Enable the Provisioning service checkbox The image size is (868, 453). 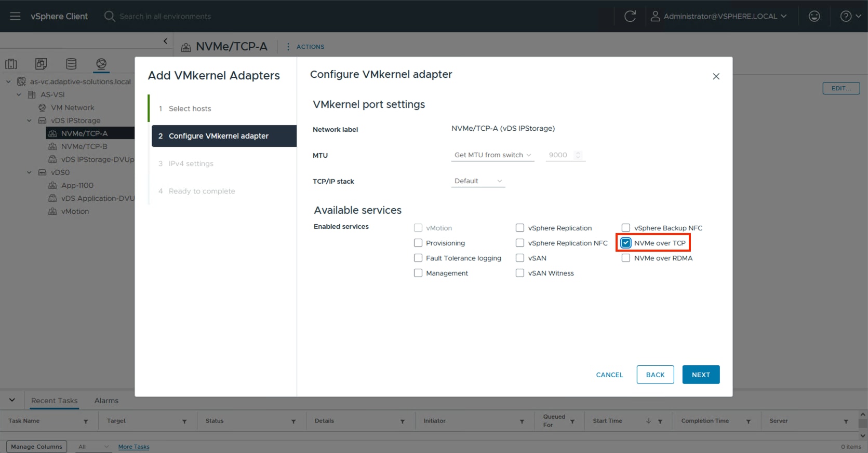click(x=418, y=243)
